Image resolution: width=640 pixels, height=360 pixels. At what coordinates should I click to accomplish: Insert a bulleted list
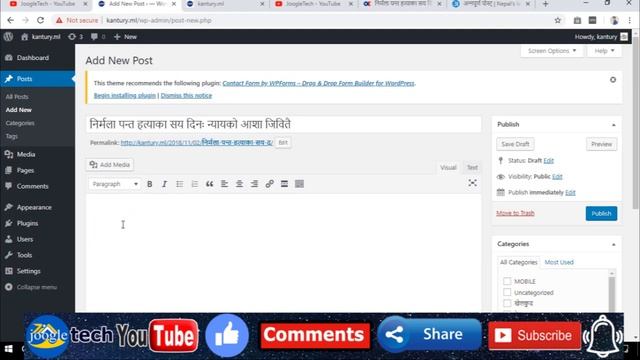click(x=180, y=184)
